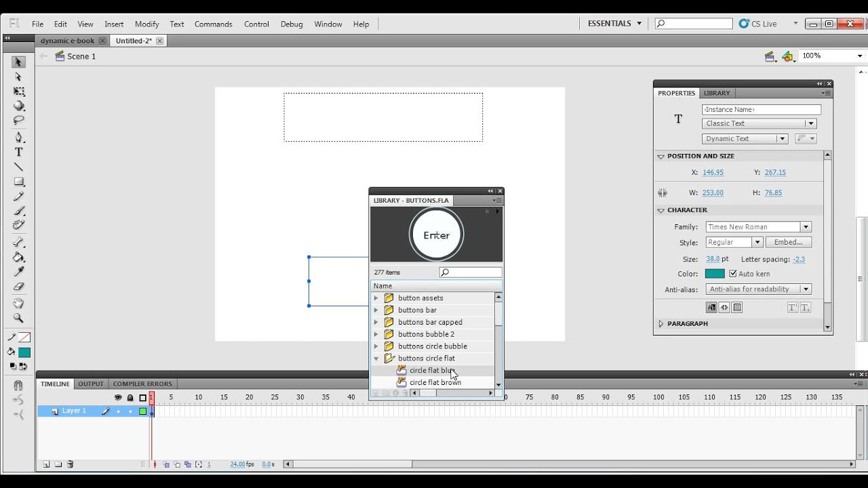Toggle Render text as HTML button
Viewport: 868px width, 488px height.
tap(724, 308)
